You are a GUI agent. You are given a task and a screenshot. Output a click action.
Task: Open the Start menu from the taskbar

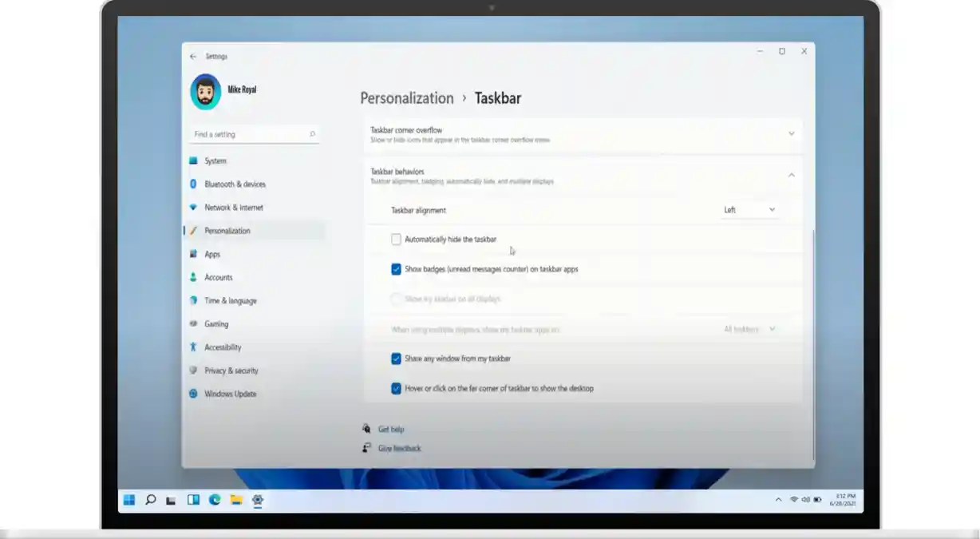[x=129, y=500]
